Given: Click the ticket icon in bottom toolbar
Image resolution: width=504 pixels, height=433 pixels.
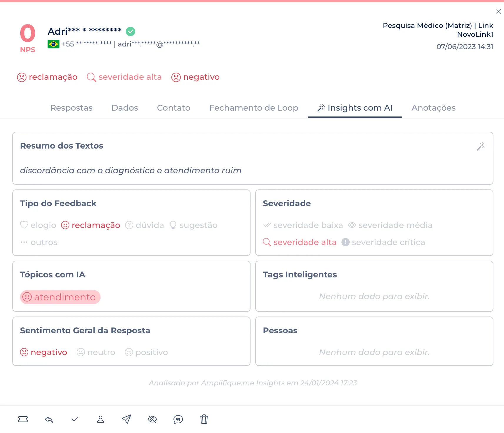Looking at the screenshot, I should pos(23,419).
